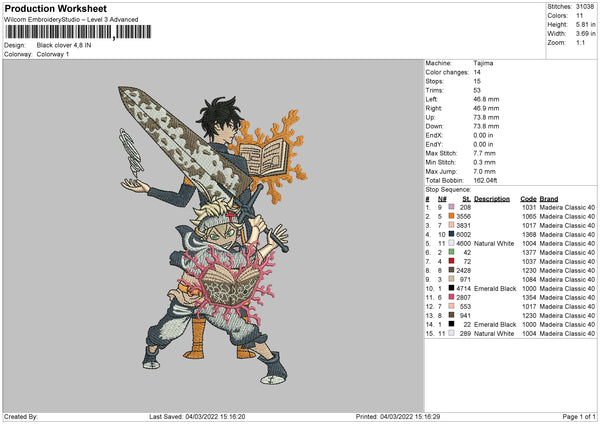
Task: Pick the tan swatch beside stitch count 971
Action: coord(452,279)
